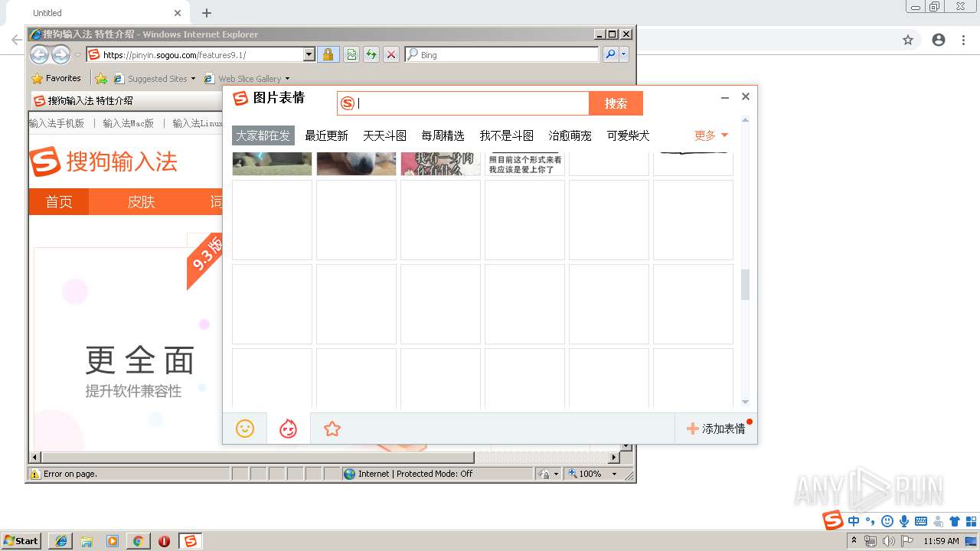Click the 输入法手机版 link on Sogou page
Image resolution: width=980 pixels, height=551 pixels.
pyautogui.click(x=56, y=123)
